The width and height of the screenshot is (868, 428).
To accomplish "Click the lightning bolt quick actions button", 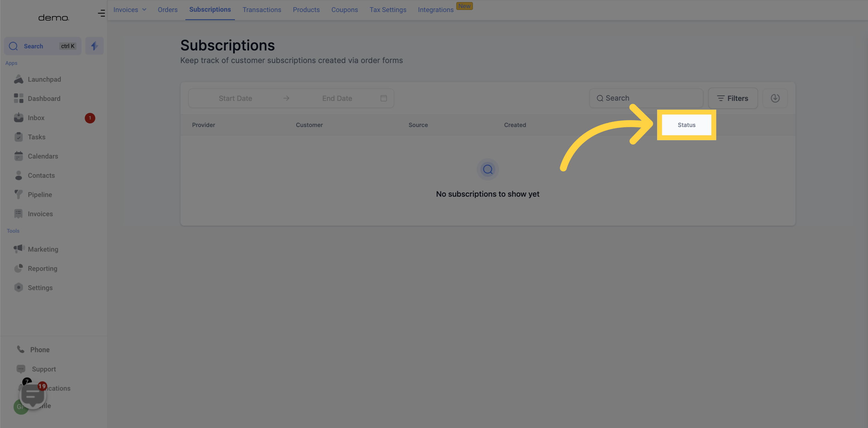I will point(94,46).
